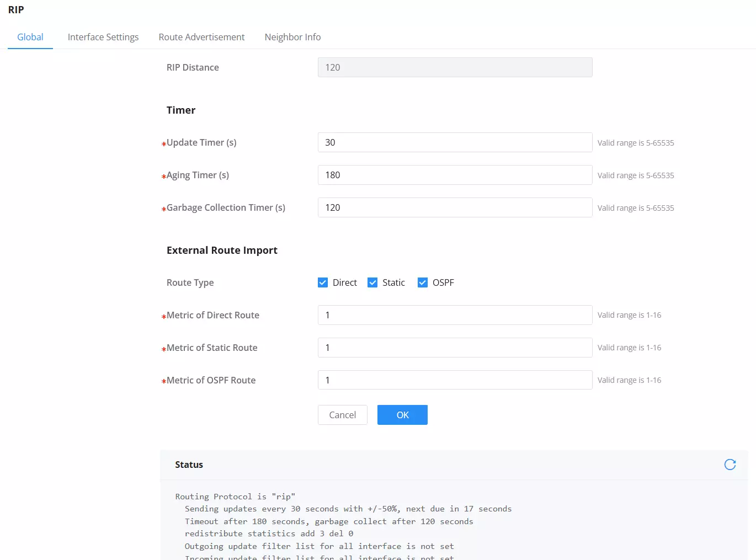Open the Interface Settings tab
Screen dimensions: 756x560
103,37
